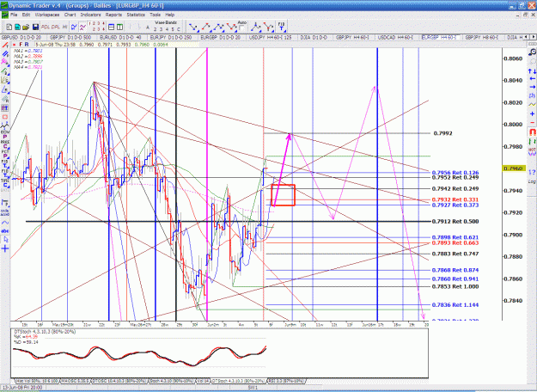Click the up-down arrows vertical scale icon

click(532, 71)
